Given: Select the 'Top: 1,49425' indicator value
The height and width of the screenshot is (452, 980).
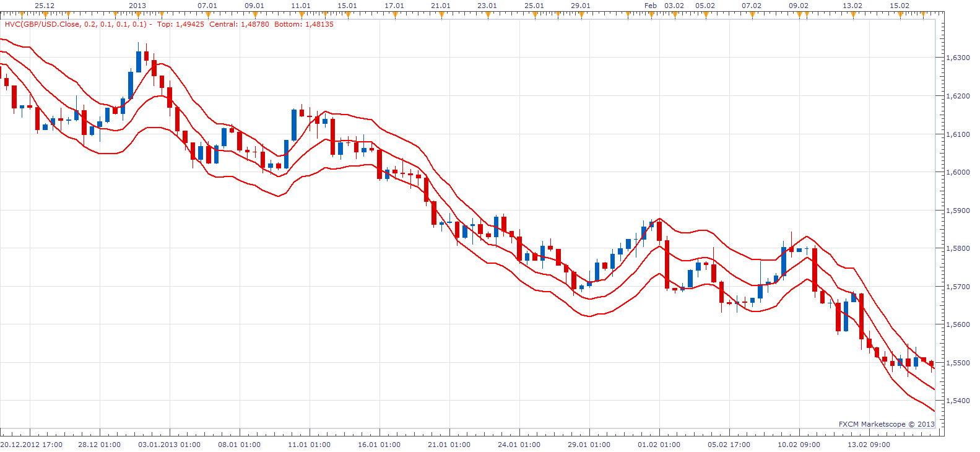Looking at the screenshot, I should (x=180, y=24).
